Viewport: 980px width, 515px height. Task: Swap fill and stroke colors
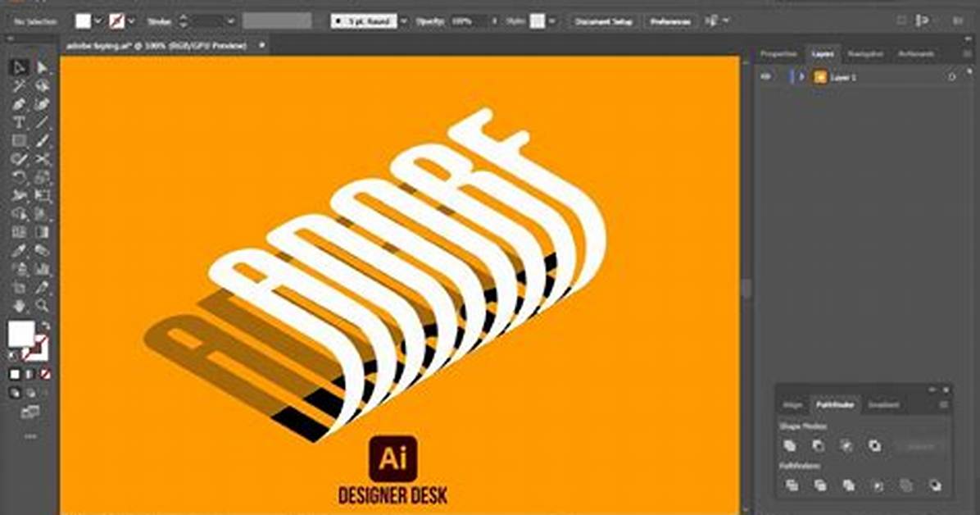tap(45, 326)
